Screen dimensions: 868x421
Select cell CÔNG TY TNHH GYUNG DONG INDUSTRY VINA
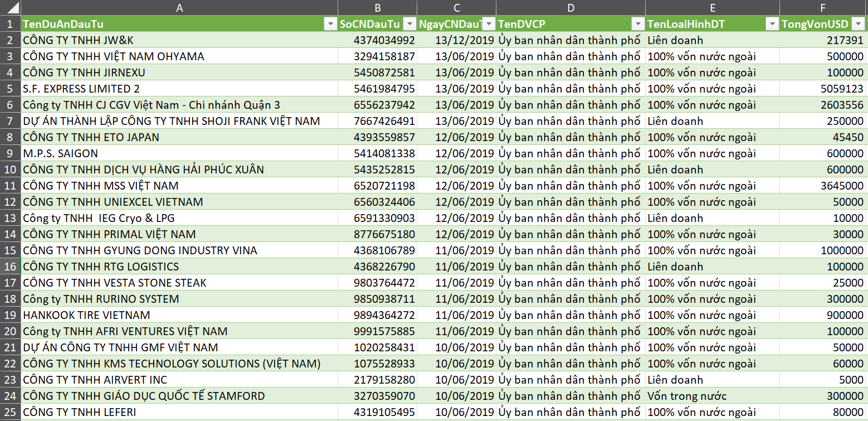179,250
